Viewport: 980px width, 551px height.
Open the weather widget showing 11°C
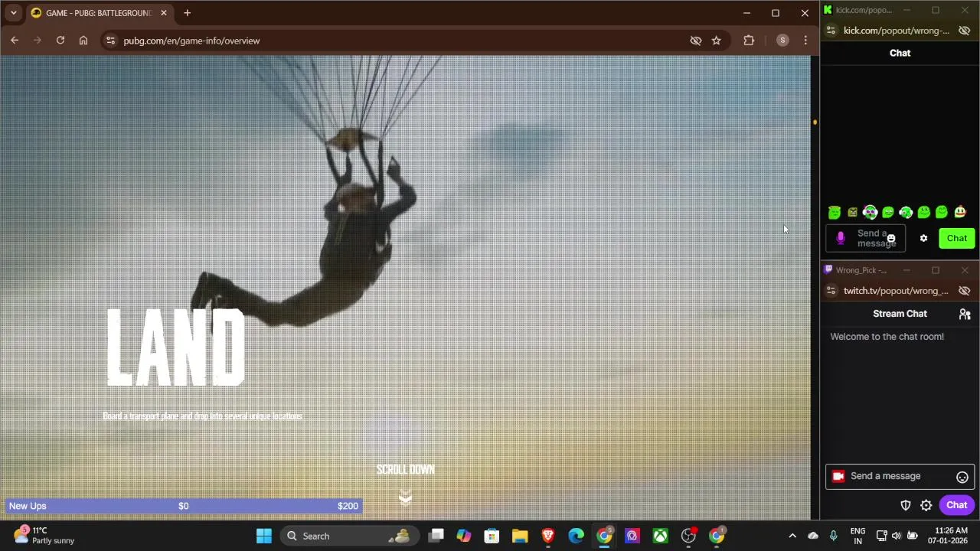44,535
